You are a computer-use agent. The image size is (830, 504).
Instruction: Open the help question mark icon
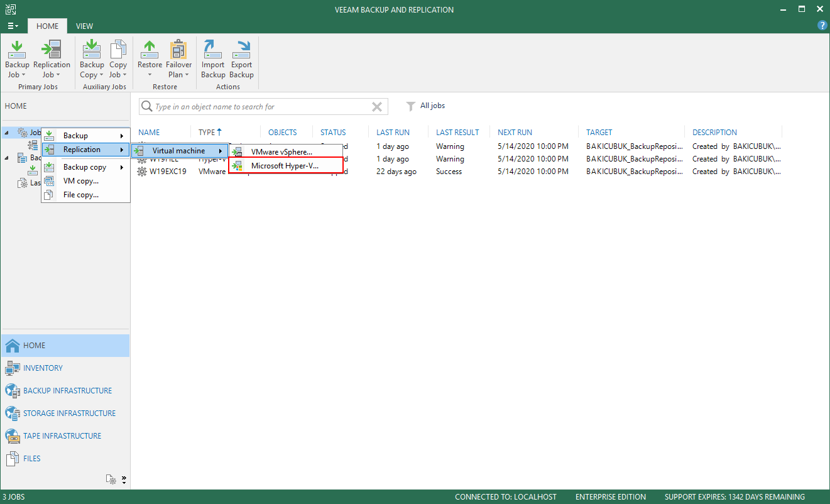822,26
